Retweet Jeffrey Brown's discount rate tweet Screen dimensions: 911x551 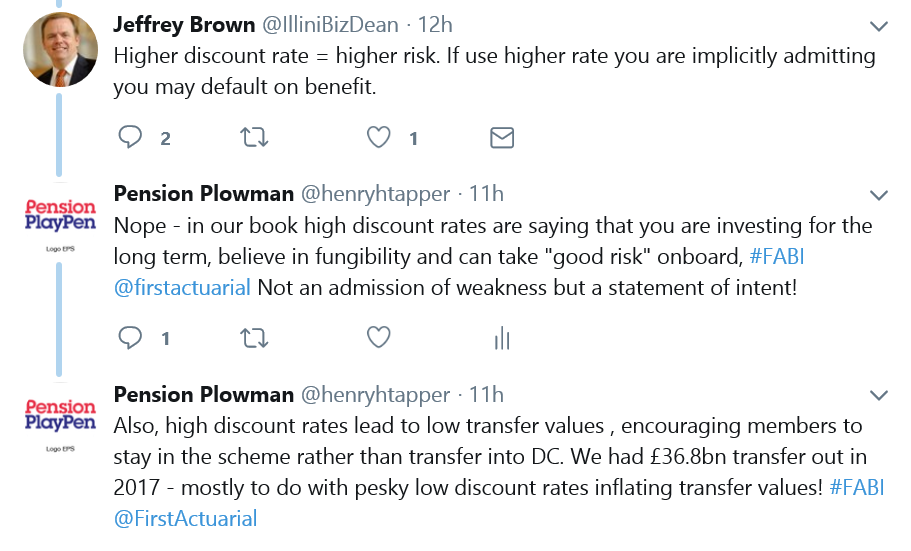pyautogui.click(x=254, y=138)
